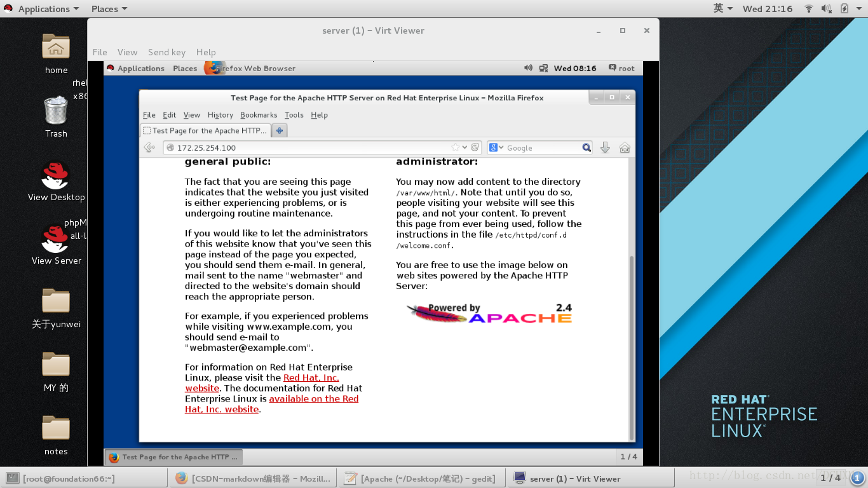Switch to CSDN-markdown Mozilla taskbar button
Viewport: 868px width, 488px height.
(x=253, y=478)
